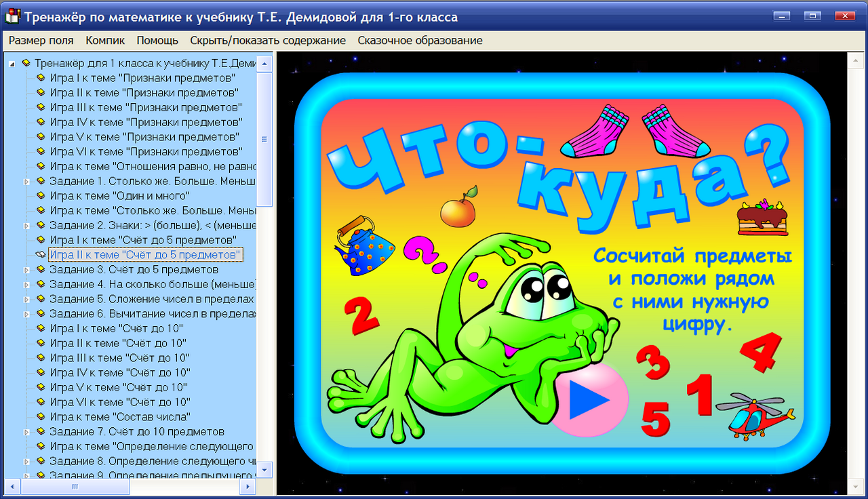Expand "Задание 1. Столько же. Больше. Меньше"
The height and width of the screenshot is (499, 868).
(x=26, y=181)
